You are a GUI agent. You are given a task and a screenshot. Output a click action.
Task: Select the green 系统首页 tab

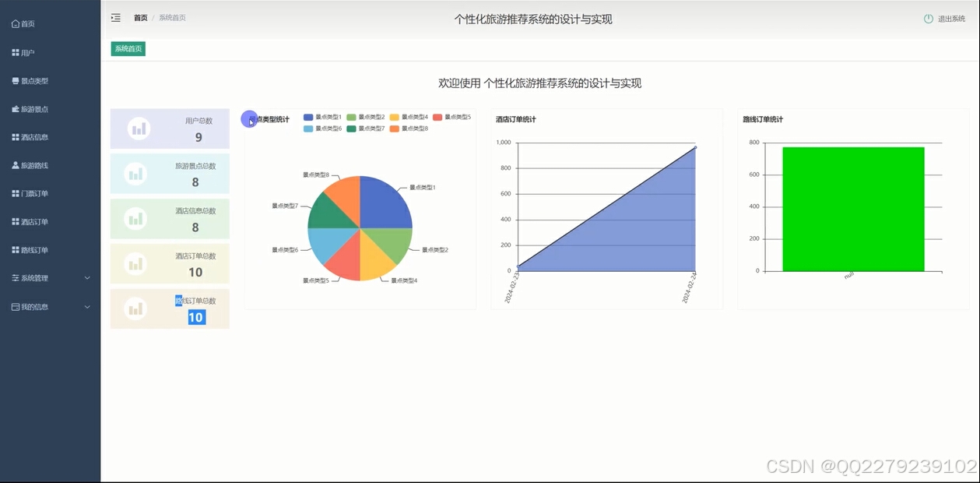(x=128, y=49)
